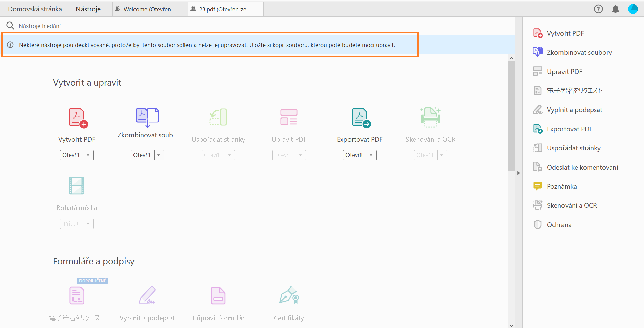644x328 pixels.
Task: Open the Exportovat PDF icon in main grid
Action: pyautogui.click(x=361, y=118)
